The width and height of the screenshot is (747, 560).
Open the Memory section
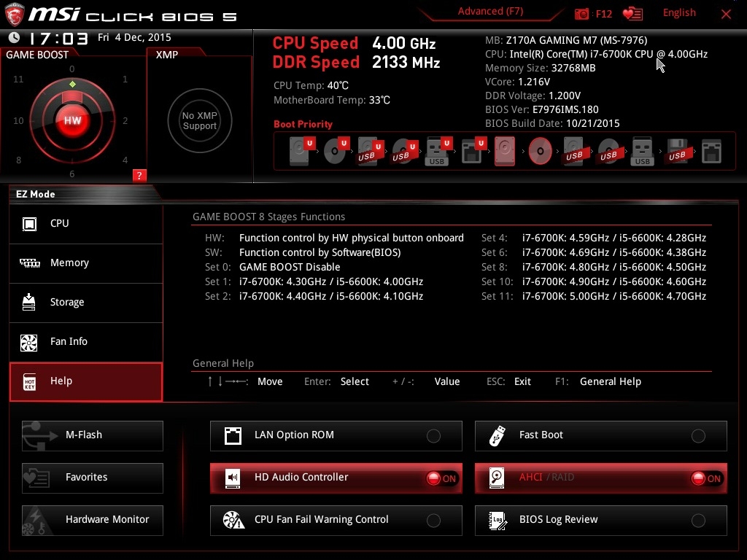click(x=86, y=263)
